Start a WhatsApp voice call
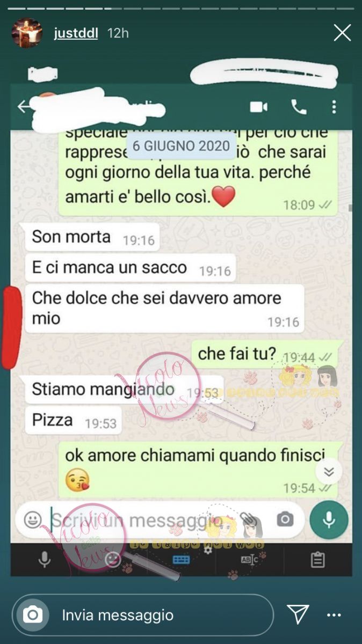The width and height of the screenshot is (362, 644). click(299, 107)
